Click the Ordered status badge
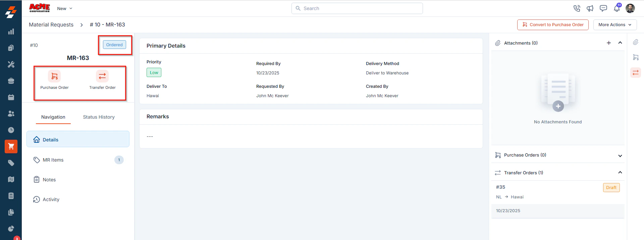 point(114,45)
